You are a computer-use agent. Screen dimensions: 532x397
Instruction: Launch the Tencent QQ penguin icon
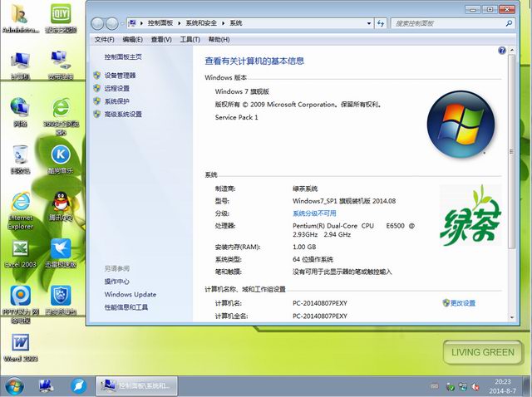tap(61, 206)
